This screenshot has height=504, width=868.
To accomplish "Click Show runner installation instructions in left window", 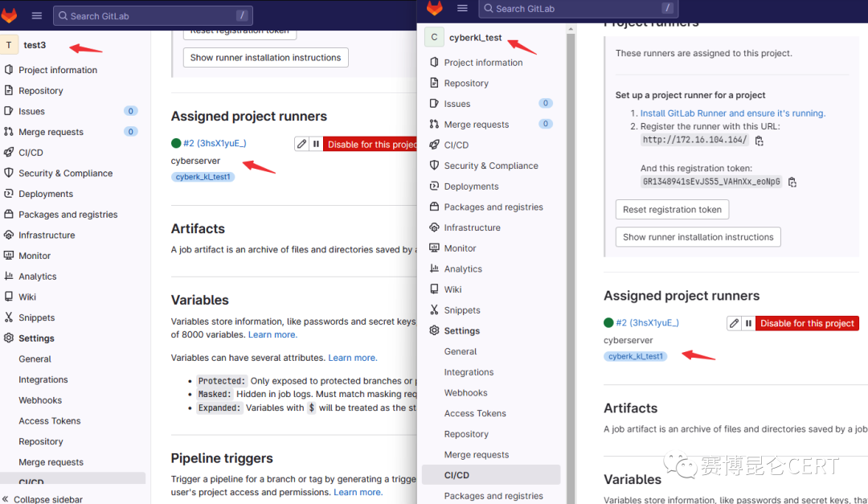I will (x=266, y=58).
